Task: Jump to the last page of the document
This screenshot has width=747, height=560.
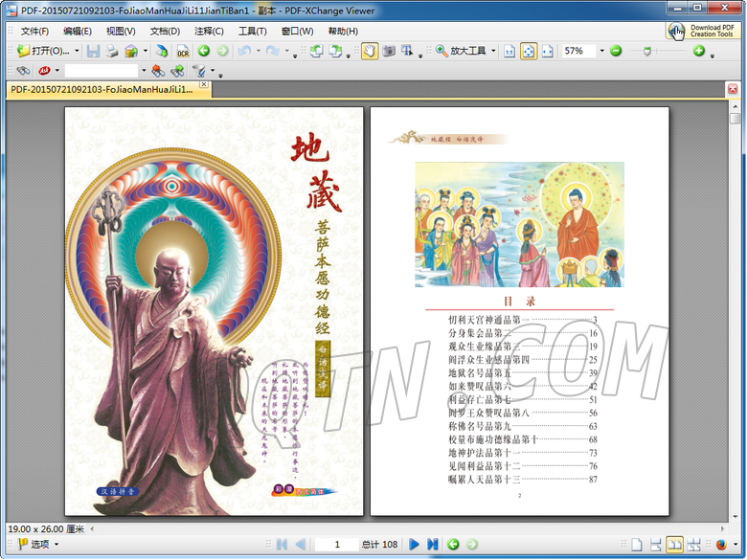Action: [x=432, y=545]
